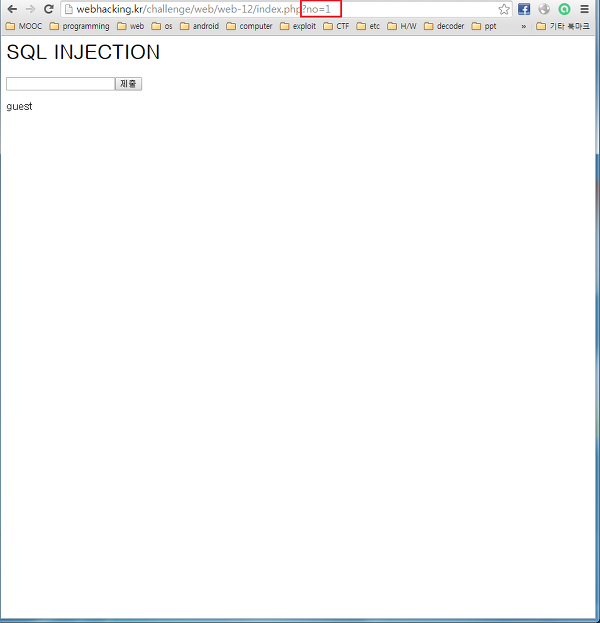Open the computer bookmarks folder
The image size is (600, 623).
pyautogui.click(x=250, y=26)
